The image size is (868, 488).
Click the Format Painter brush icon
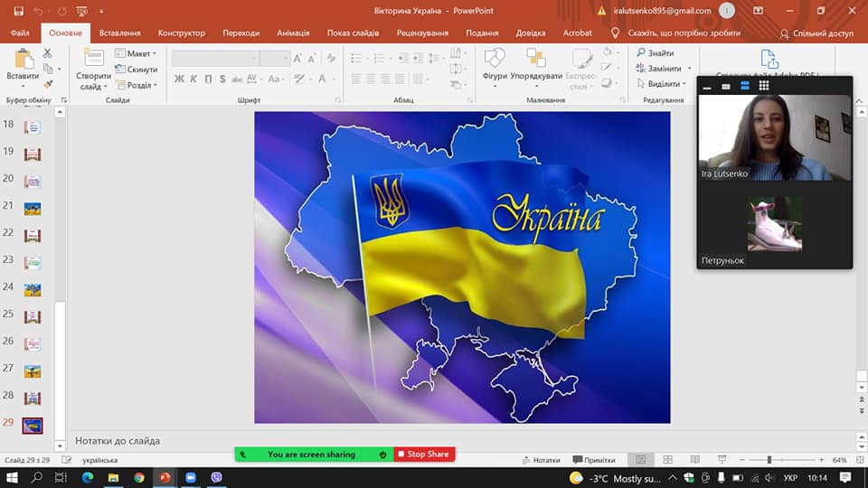click(48, 84)
